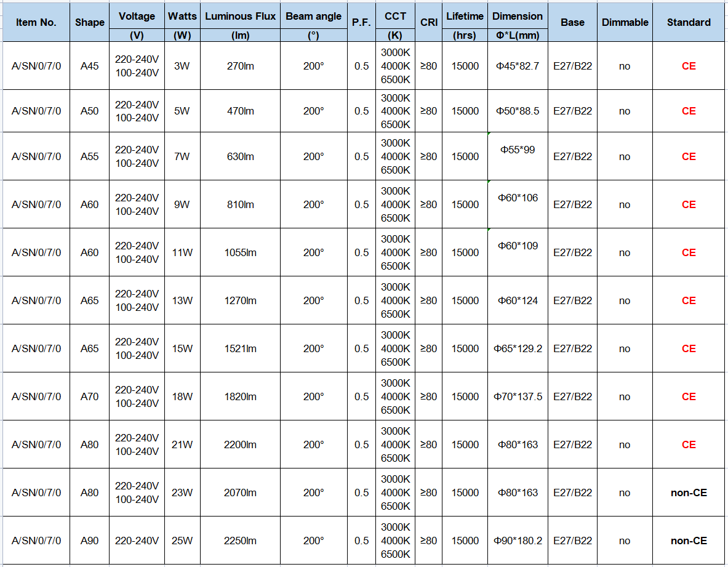Select the A45 shape cell

click(x=90, y=66)
